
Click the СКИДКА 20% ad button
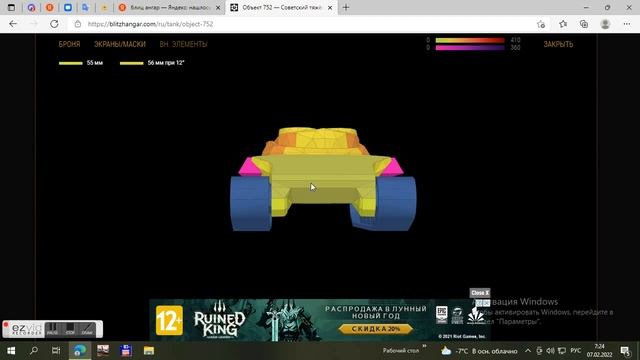tap(376, 329)
